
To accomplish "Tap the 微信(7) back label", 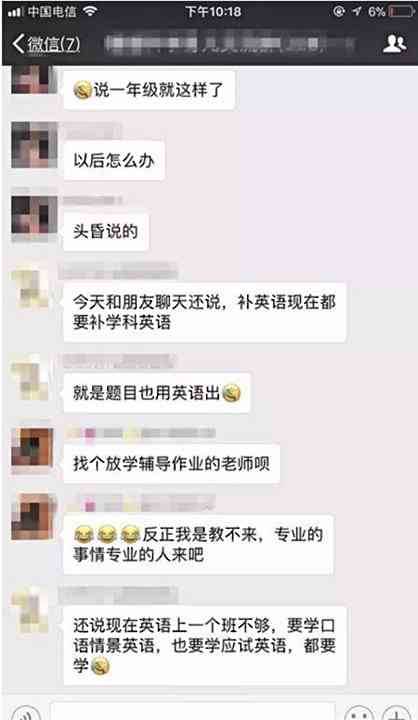I will point(53,44).
